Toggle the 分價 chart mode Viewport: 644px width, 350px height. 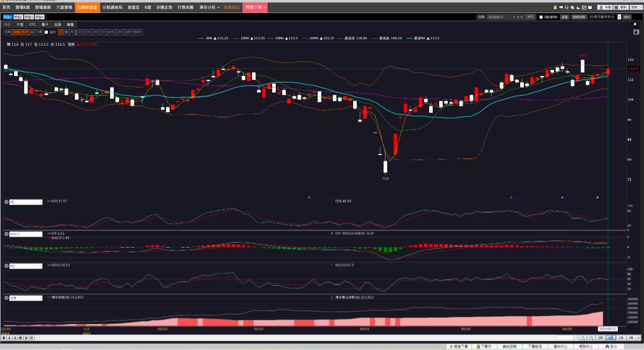(39, 32)
